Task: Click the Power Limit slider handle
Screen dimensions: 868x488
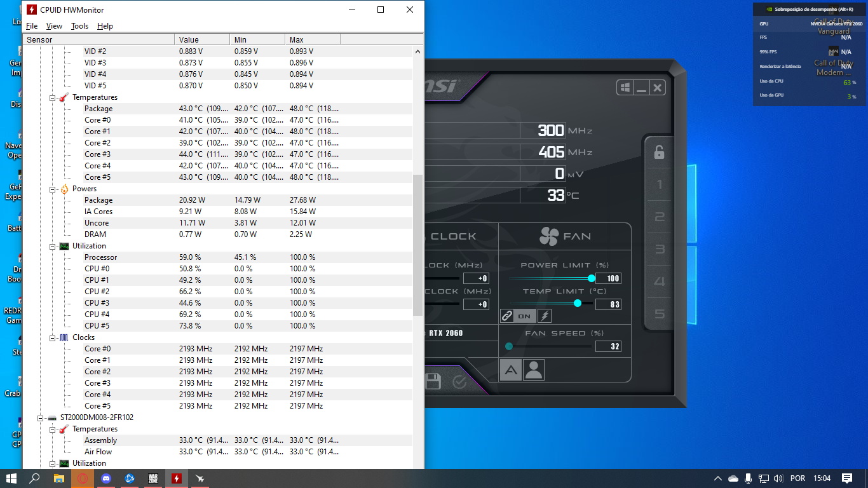Action: click(592, 278)
